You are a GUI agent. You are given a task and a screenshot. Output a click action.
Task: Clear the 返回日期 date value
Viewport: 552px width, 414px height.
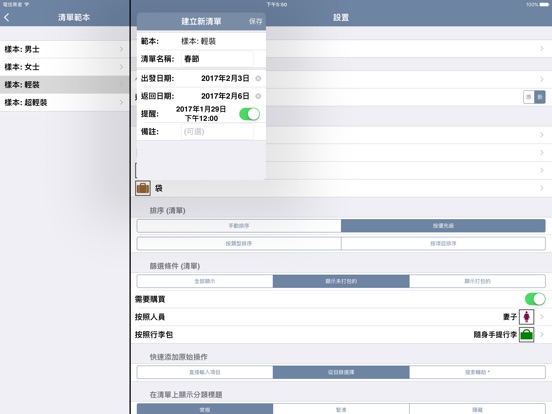(x=258, y=96)
